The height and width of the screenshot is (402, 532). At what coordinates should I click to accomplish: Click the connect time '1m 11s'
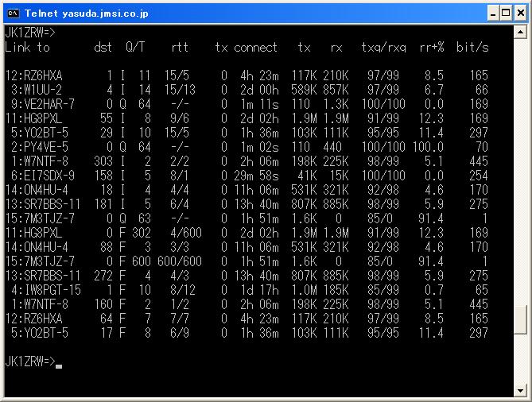click(259, 104)
